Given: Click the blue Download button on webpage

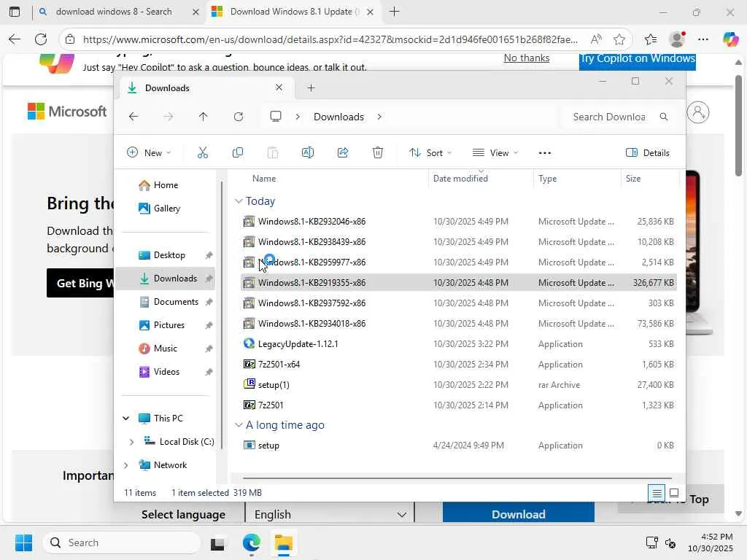Looking at the screenshot, I should point(519,514).
